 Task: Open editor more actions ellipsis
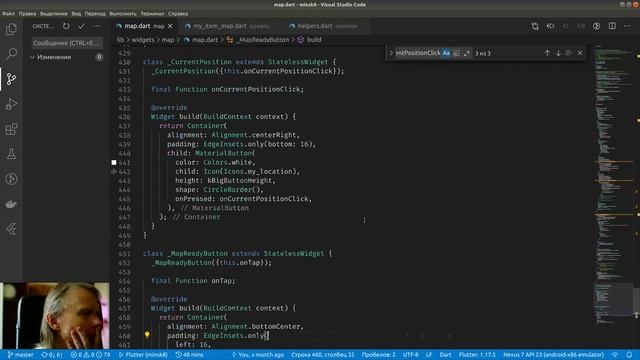(x=627, y=26)
